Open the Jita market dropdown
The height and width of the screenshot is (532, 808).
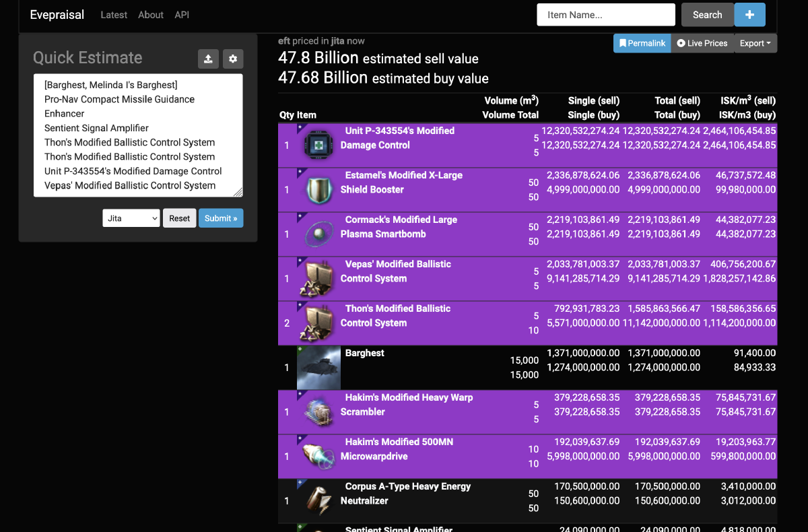pyautogui.click(x=131, y=218)
